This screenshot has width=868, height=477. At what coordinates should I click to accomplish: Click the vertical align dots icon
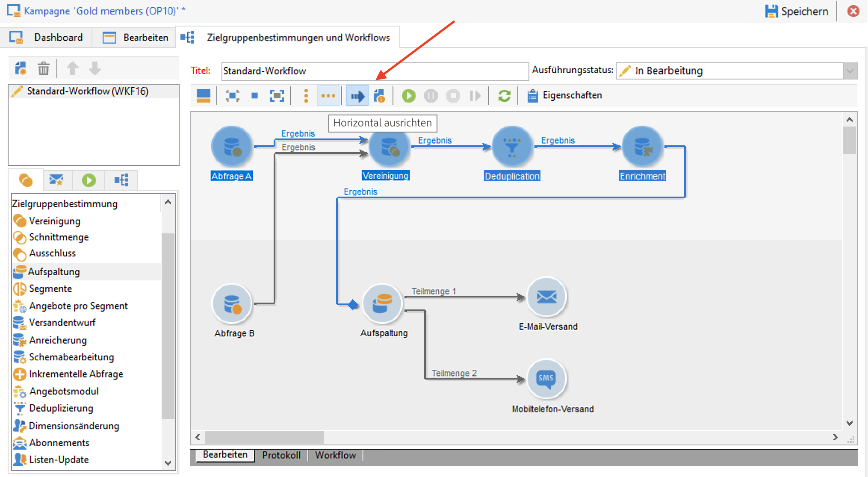coord(306,96)
